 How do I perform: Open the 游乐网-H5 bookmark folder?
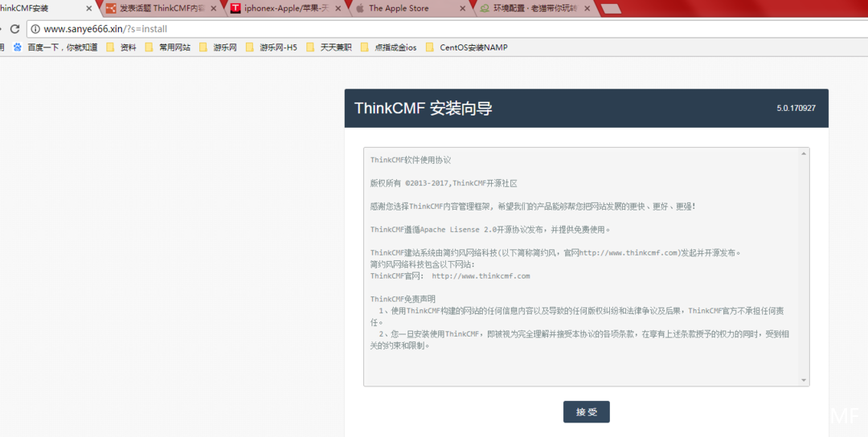coord(272,47)
